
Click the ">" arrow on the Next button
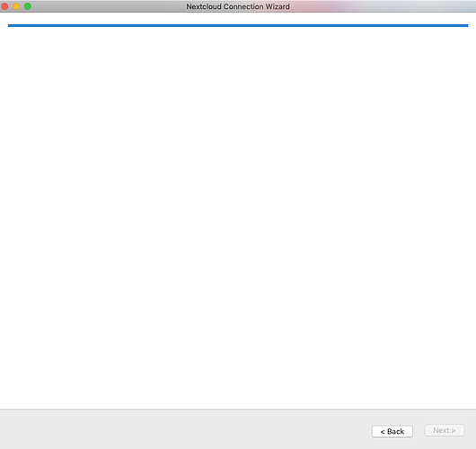click(x=454, y=431)
